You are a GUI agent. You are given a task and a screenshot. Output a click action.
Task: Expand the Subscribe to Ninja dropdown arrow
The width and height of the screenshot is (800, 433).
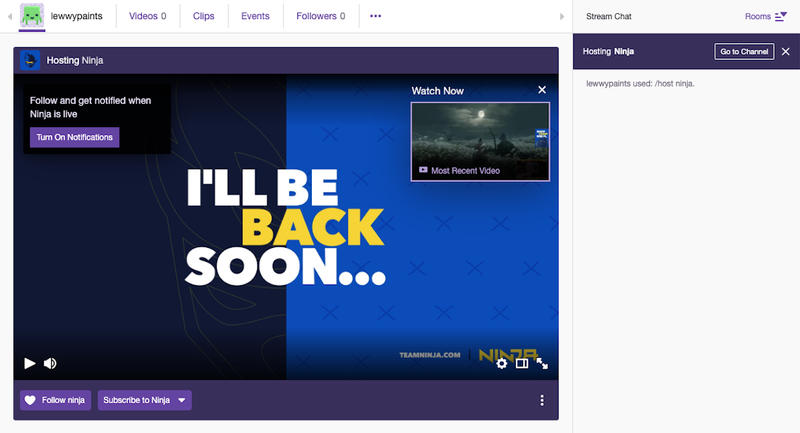click(x=182, y=400)
